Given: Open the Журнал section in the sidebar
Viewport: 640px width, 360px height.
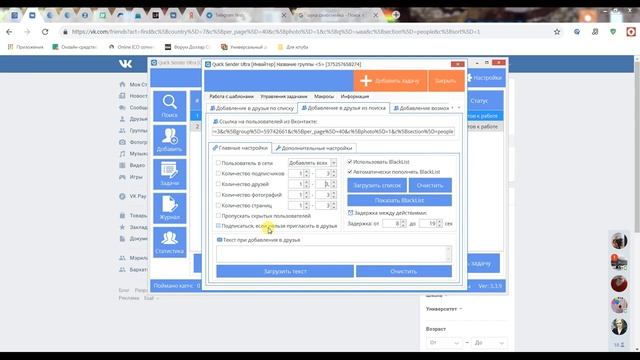Looking at the screenshot, I should pyautogui.click(x=169, y=208).
